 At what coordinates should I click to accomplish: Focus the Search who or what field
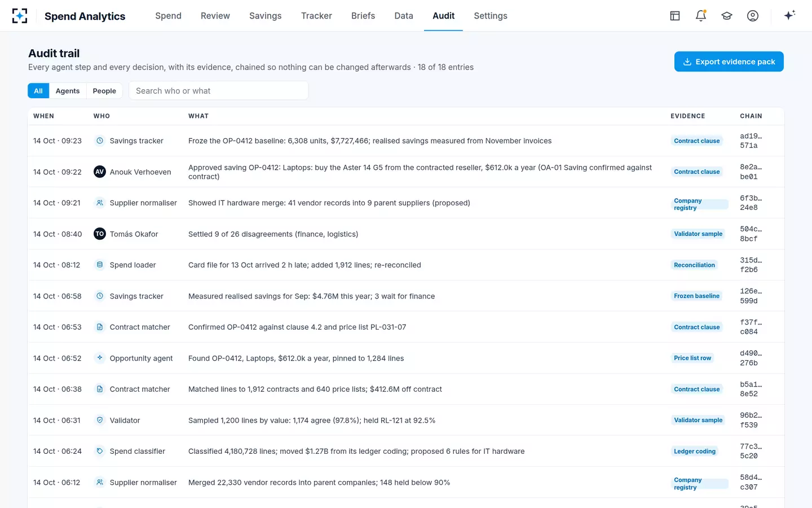(x=219, y=91)
